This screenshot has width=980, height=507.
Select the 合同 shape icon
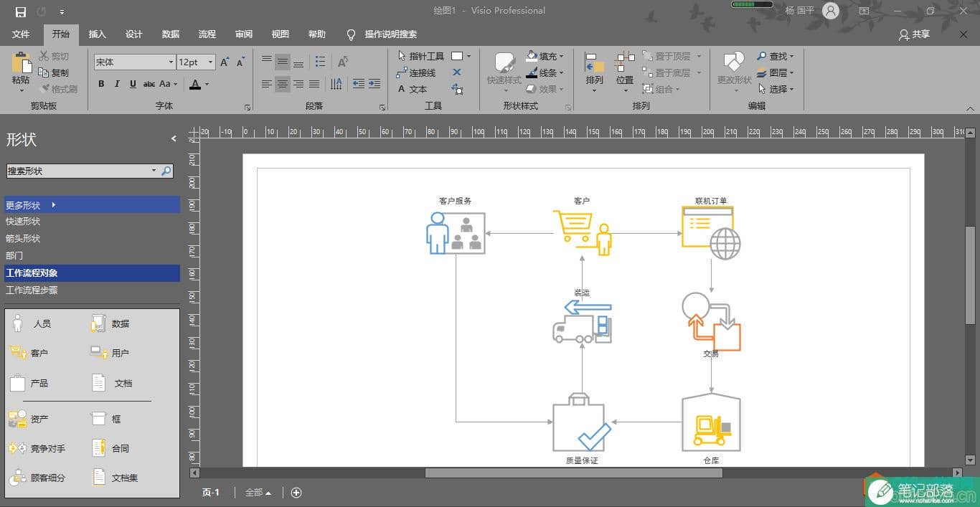(x=99, y=448)
